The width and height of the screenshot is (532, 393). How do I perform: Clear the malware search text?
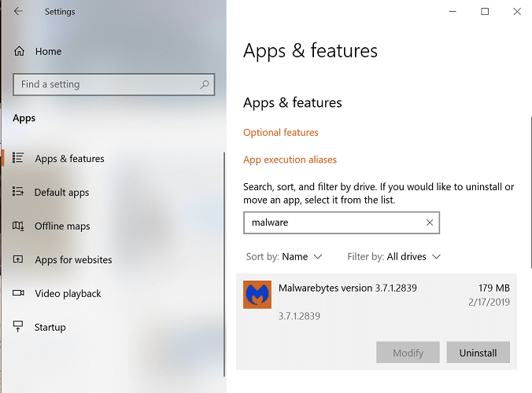pos(430,222)
